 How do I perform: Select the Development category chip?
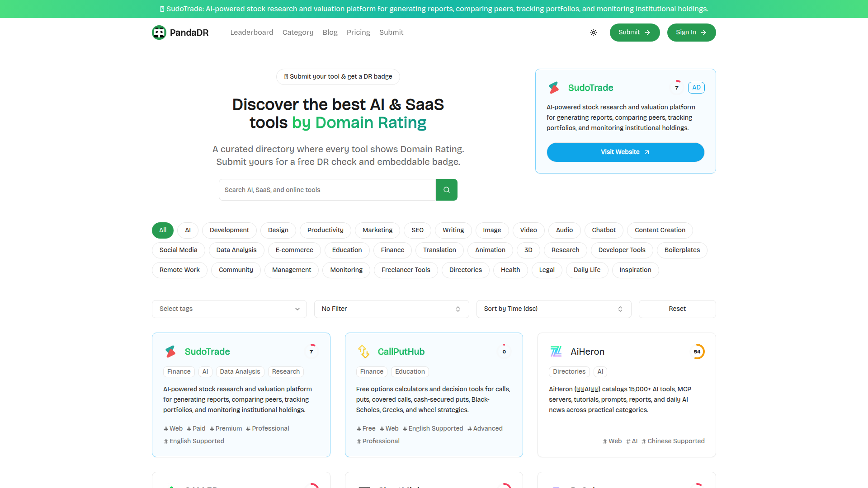pos(229,230)
